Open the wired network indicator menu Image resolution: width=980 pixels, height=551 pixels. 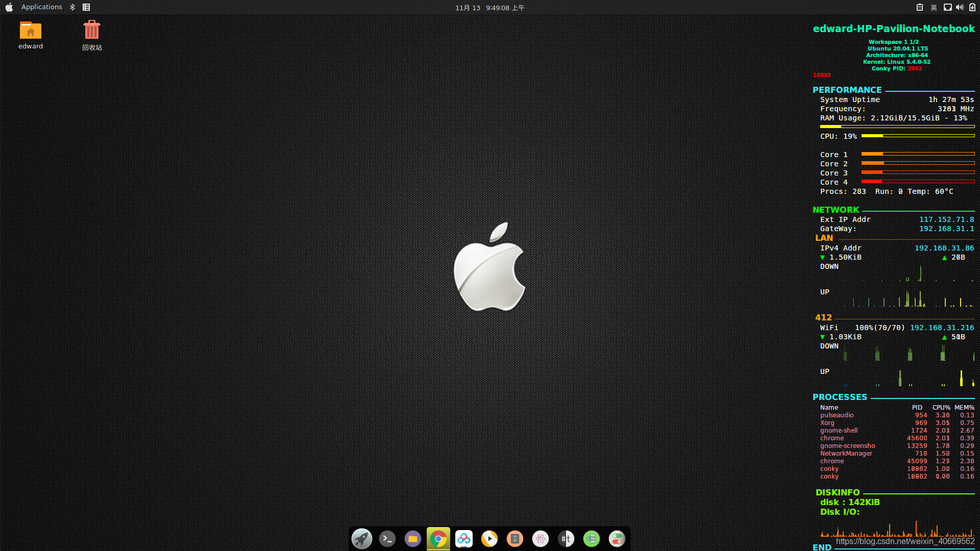pyautogui.click(x=947, y=7)
